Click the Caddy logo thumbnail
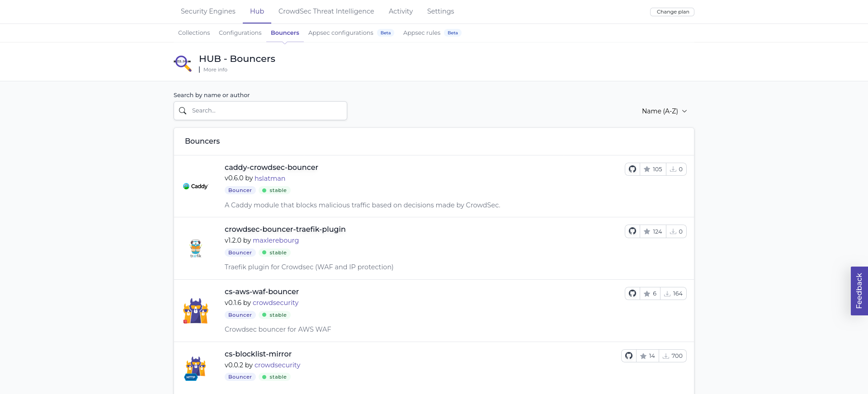The width and height of the screenshot is (868, 394). point(196,186)
